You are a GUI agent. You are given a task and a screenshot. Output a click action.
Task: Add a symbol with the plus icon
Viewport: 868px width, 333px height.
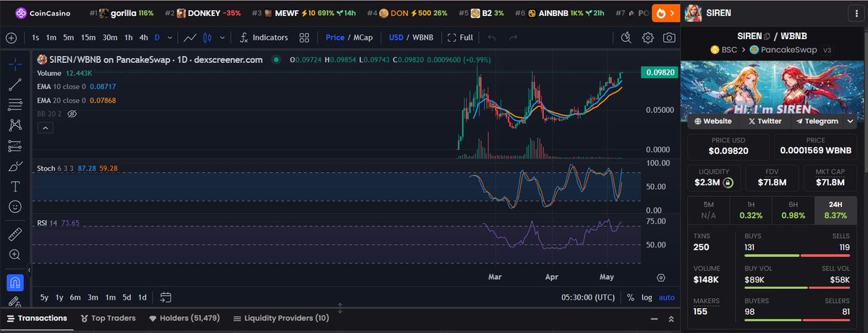[x=11, y=38]
